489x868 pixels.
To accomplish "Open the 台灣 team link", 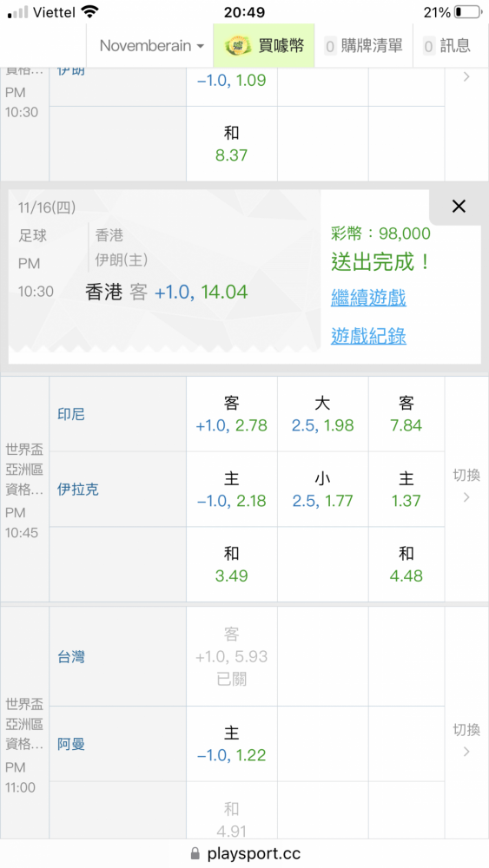I will pyautogui.click(x=71, y=657).
